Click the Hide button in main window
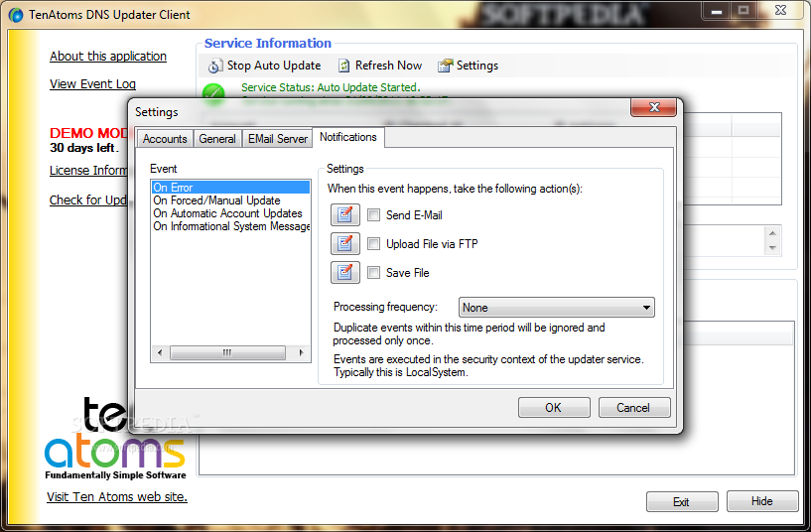 [x=762, y=501]
